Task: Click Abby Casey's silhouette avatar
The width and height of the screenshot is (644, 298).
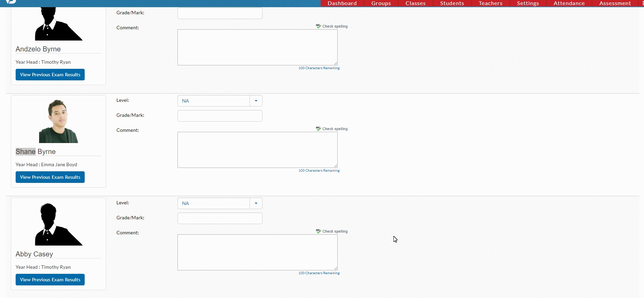Action: click(x=58, y=224)
